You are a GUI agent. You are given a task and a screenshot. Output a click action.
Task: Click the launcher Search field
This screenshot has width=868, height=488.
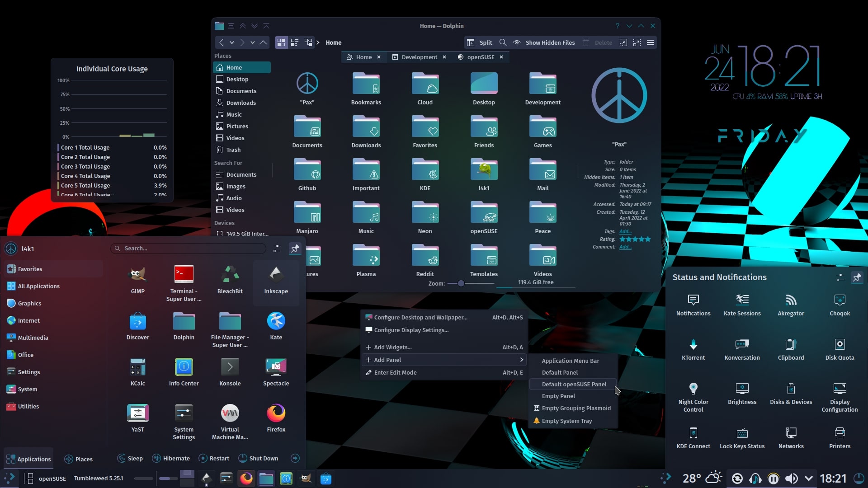188,248
